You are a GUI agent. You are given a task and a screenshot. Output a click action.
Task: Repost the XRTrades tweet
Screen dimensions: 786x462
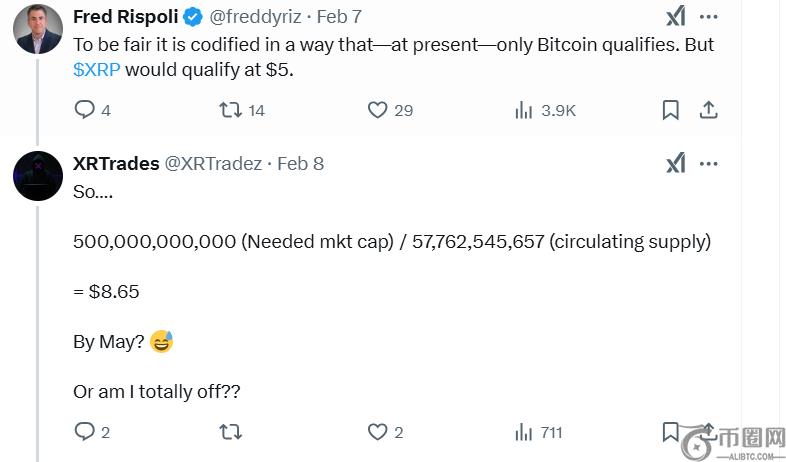(231, 432)
